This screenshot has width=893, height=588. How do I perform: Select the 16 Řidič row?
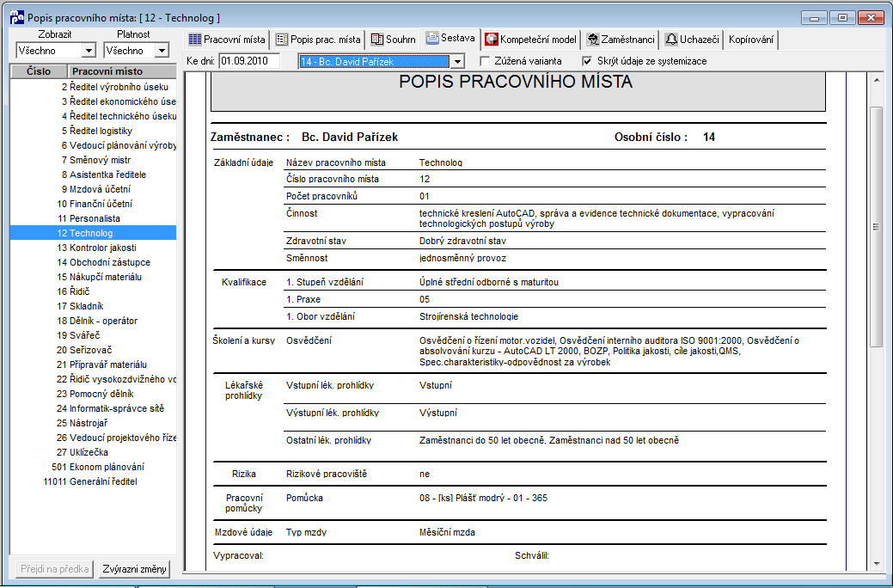pyautogui.click(x=94, y=291)
